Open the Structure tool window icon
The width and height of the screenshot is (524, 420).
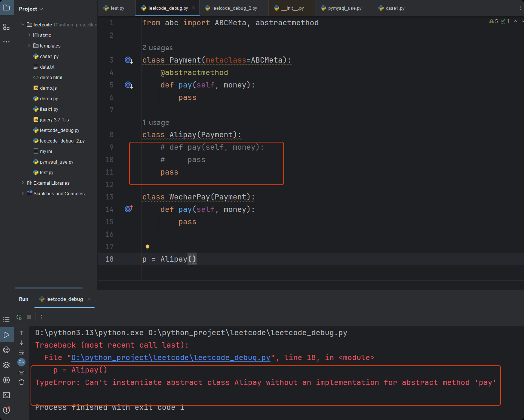(x=6, y=27)
